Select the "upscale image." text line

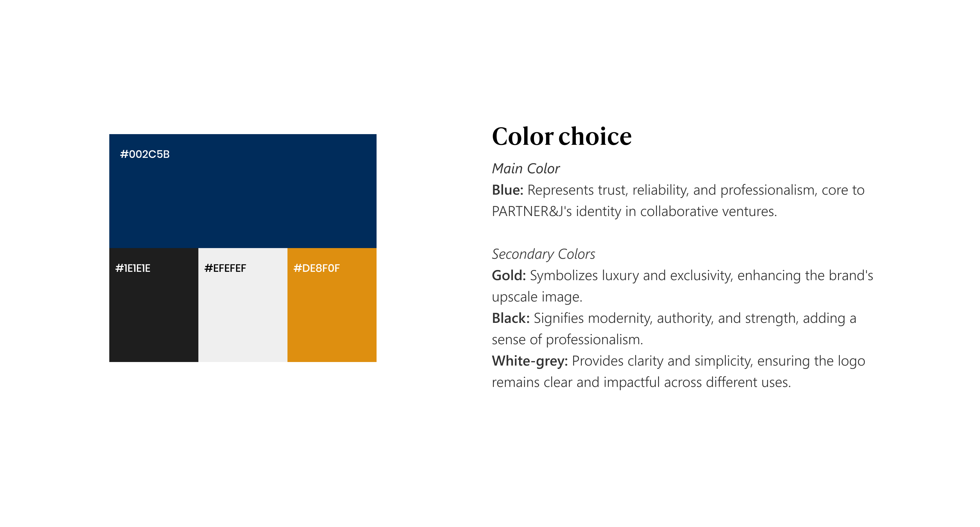coord(537,297)
